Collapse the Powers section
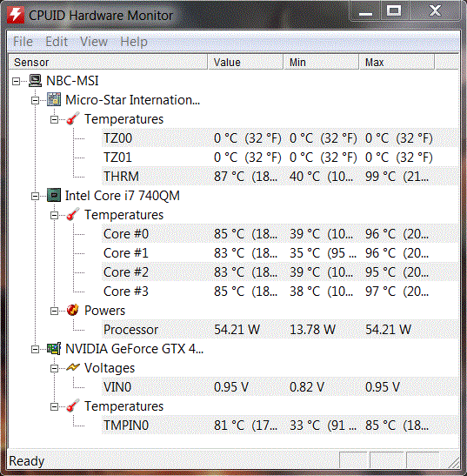467x476 pixels. point(54,312)
